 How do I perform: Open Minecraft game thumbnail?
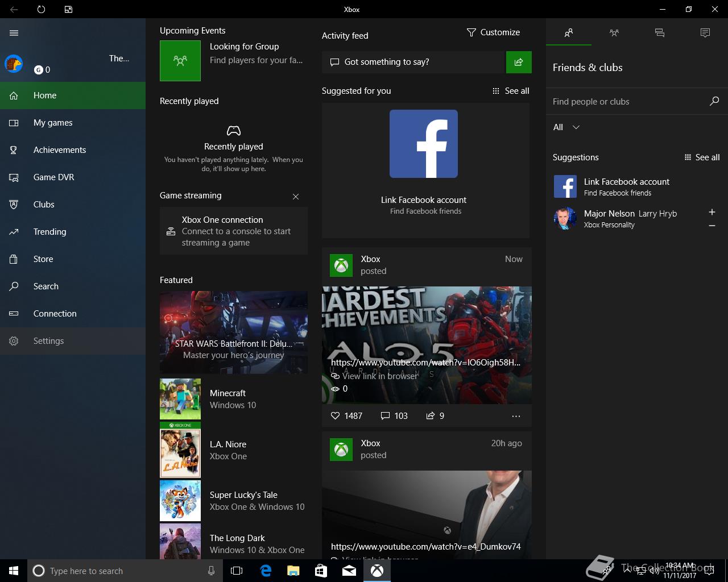pyautogui.click(x=180, y=399)
